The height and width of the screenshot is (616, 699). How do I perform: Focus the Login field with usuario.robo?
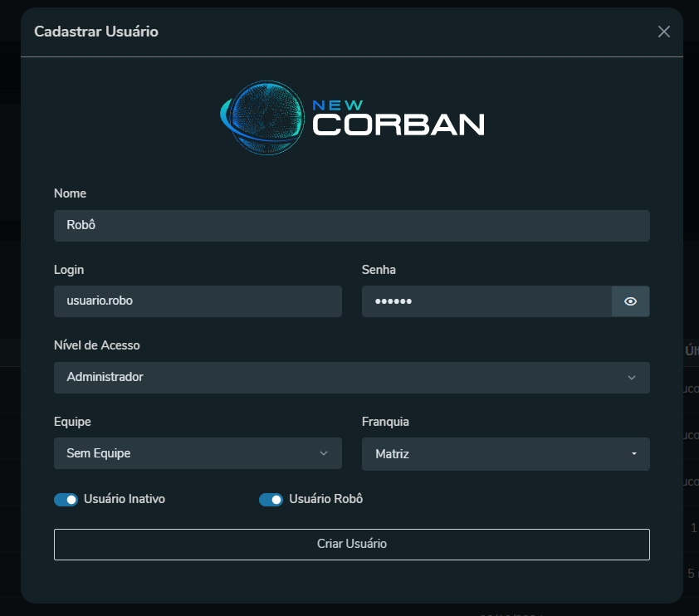tap(198, 301)
